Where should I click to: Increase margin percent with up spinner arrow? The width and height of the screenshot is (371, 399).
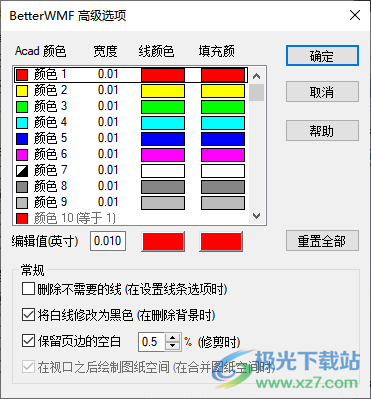(173, 337)
